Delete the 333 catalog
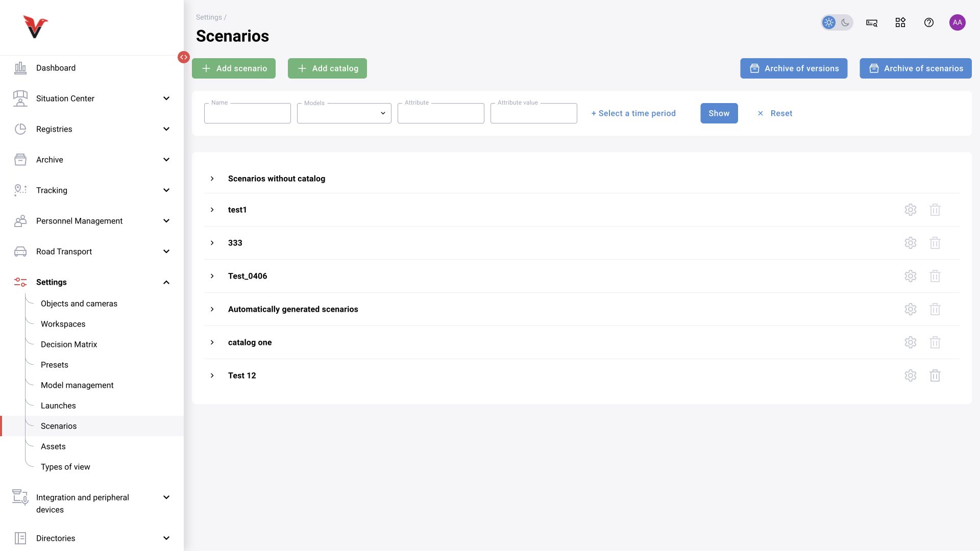The image size is (980, 551). coord(935,243)
